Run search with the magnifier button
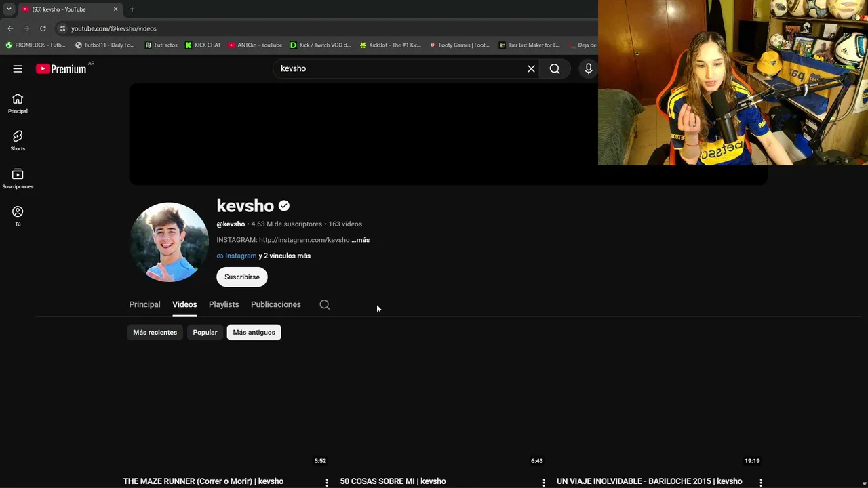The height and width of the screenshot is (488, 868). [x=555, y=68]
